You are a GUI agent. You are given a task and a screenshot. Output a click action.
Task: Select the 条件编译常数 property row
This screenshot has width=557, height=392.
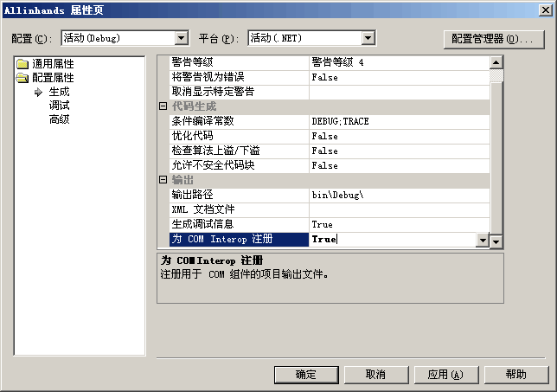pyautogui.click(x=239, y=121)
